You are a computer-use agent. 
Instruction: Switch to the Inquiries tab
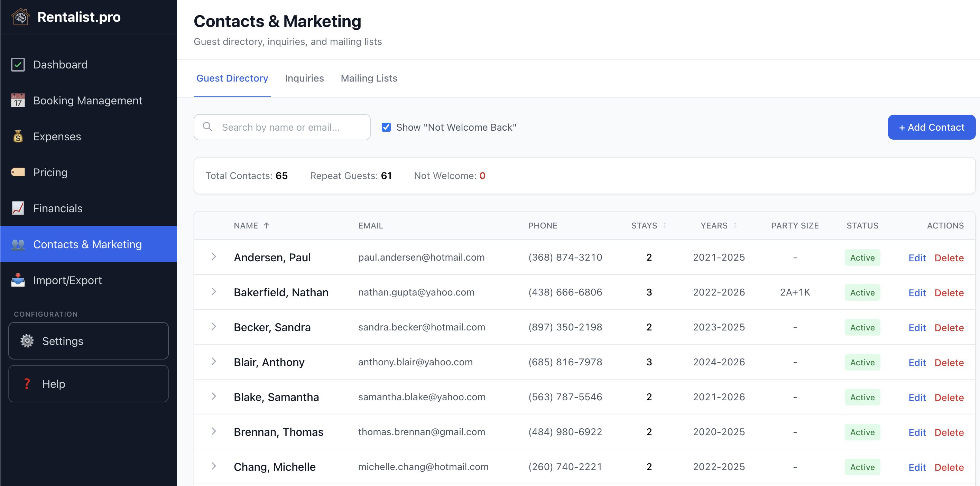304,78
